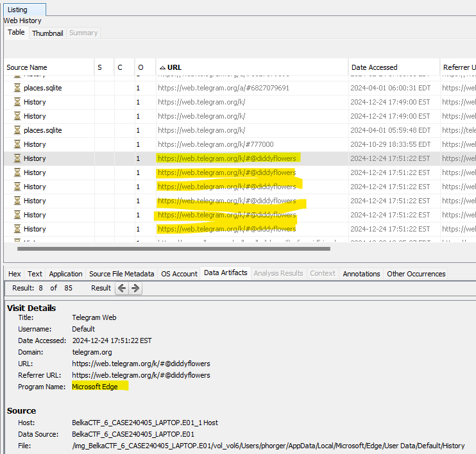
Task: Select the URL https://web.telegram.org/a/#6827079691
Action: [x=223, y=88]
